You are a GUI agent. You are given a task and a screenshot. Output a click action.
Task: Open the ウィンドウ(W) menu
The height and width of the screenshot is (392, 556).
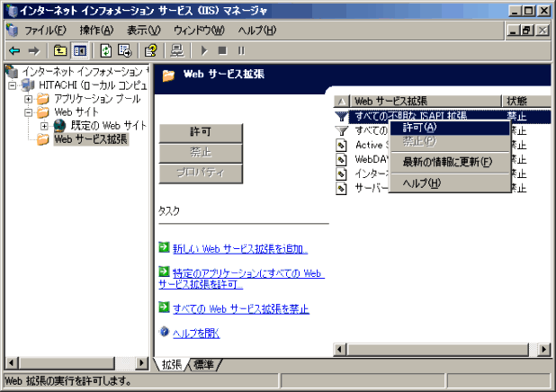199,31
